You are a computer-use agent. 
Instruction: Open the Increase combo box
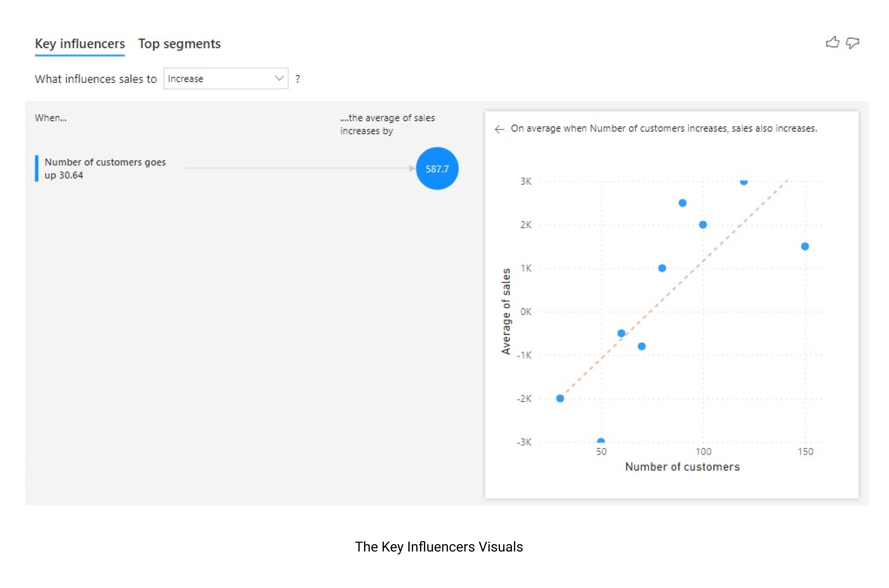(x=226, y=78)
